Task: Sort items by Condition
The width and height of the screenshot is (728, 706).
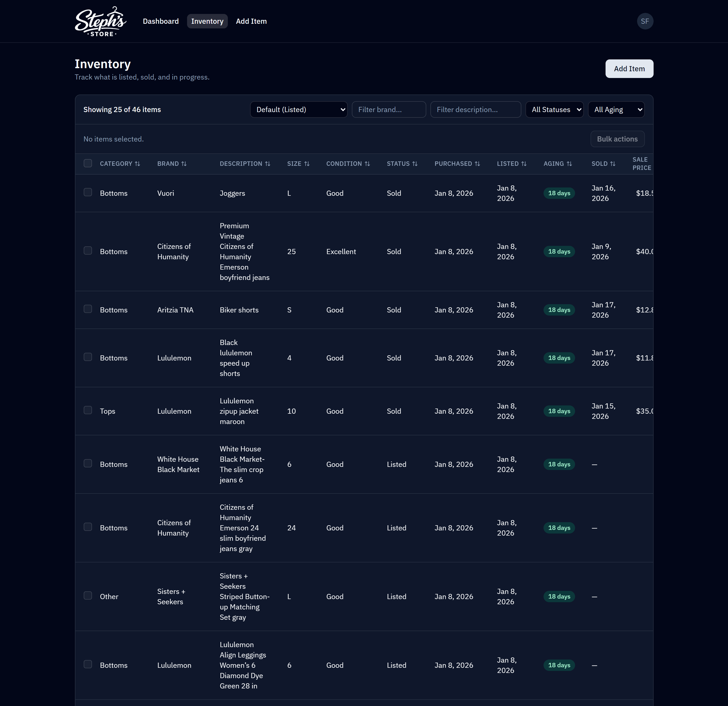Action: [348, 164]
